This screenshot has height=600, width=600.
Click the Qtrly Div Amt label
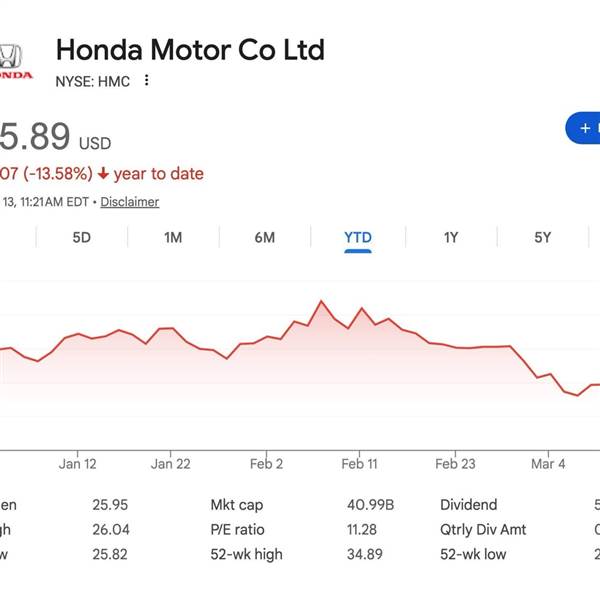[483, 530]
